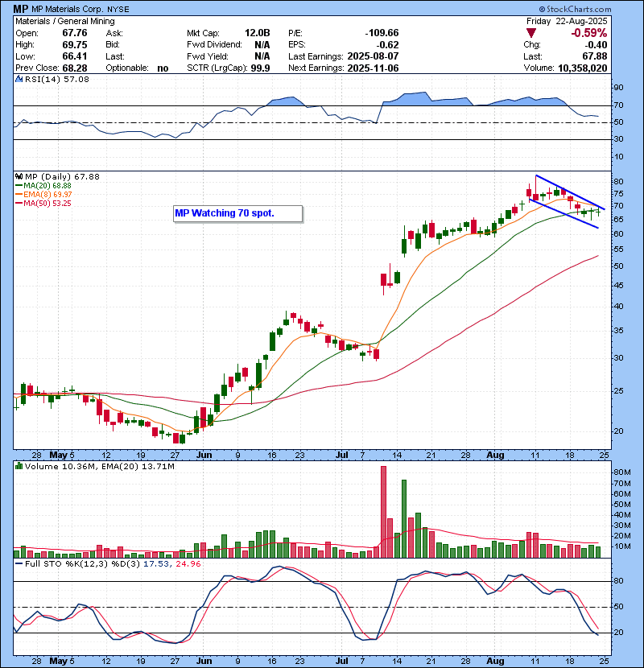Viewport: 644px width, 668px height.
Task: Click the MP (Daily) 67.88 legend label
Action: 62,176
